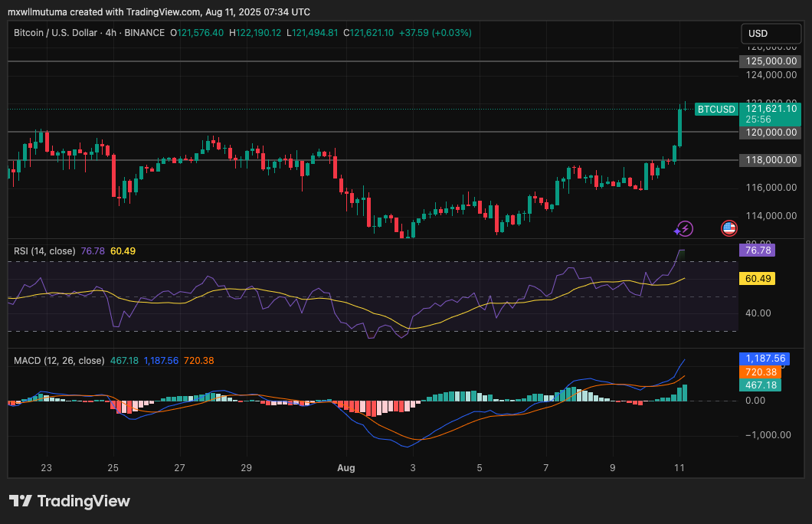This screenshot has width=812, height=524.
Task: Click the 11 date label on time axis
Action: [679, 467]
